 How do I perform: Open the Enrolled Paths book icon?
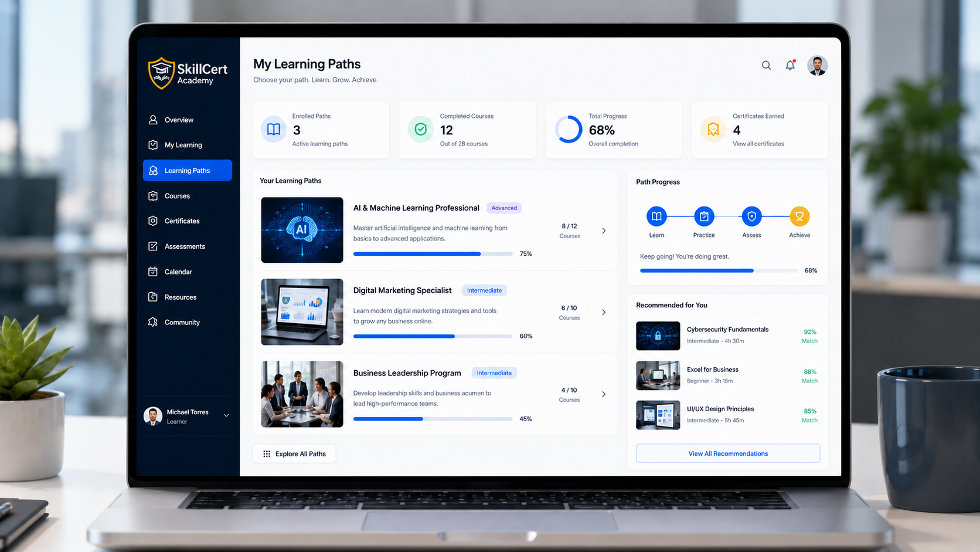pyautogui.click(x=274, y=130)
